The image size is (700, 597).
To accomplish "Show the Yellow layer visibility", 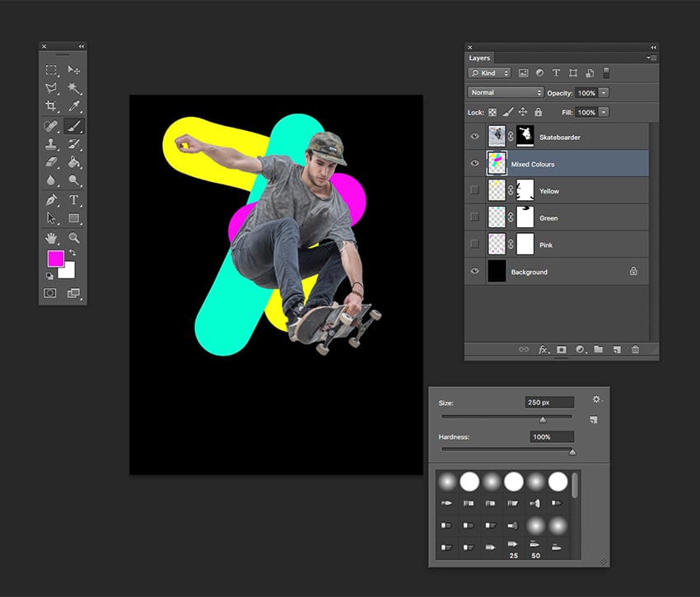I will point(474,190).
